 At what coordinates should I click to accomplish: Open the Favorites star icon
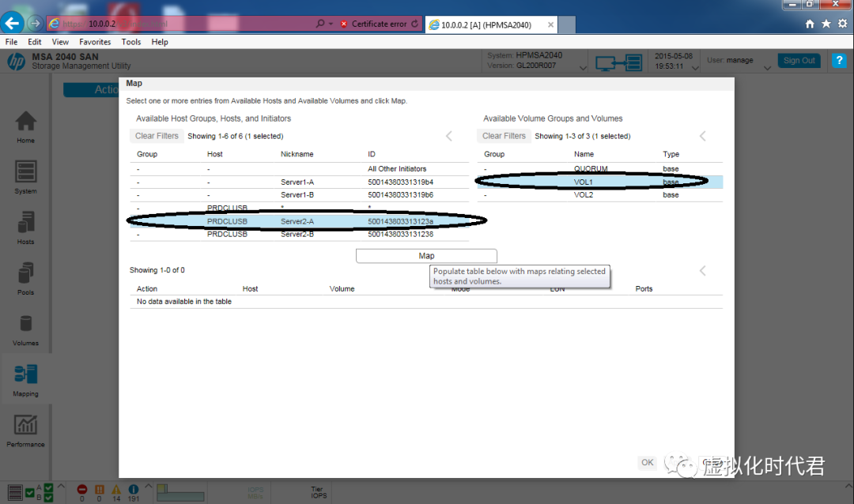(x=826, y=24)
